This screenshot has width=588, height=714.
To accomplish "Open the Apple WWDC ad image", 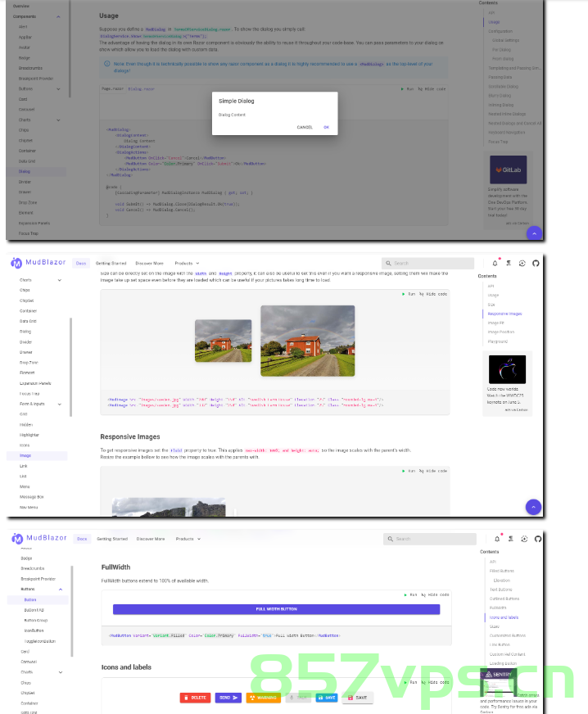I will (x=507, y=369).
